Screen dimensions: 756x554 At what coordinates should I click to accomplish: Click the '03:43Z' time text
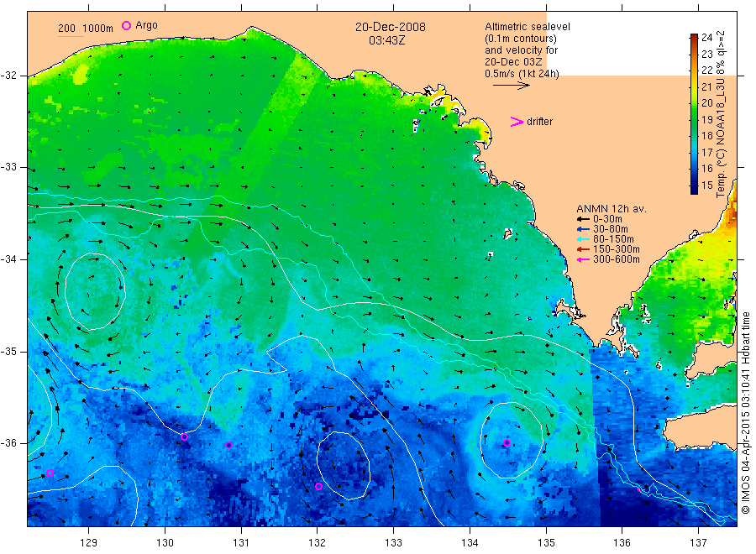coord(387,40)
